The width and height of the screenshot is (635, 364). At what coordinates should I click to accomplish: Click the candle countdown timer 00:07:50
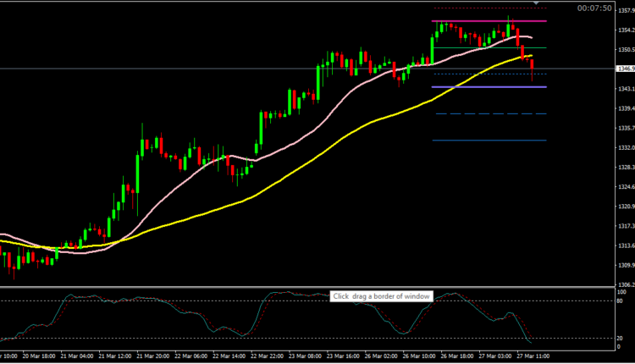(x=594, y=8)
